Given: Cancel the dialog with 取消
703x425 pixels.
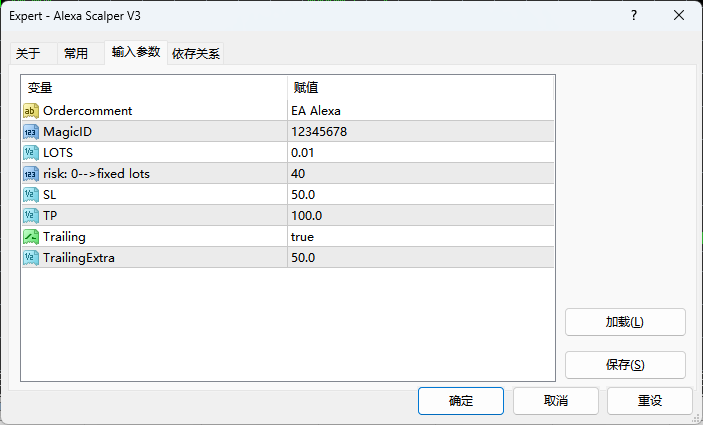Looking at the screenshot, I should point(555,400).
